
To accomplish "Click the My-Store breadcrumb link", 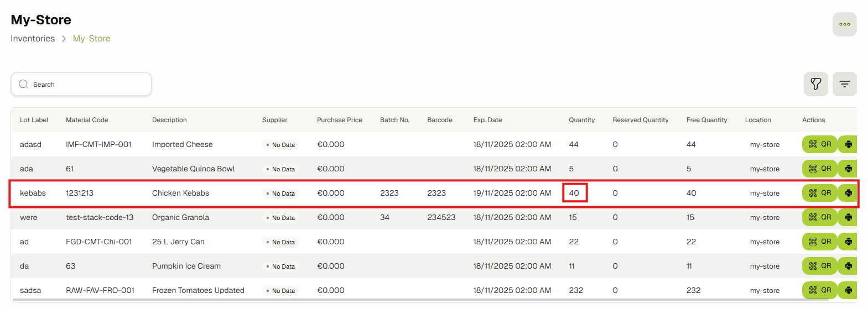I will click(x=91, y=39).
